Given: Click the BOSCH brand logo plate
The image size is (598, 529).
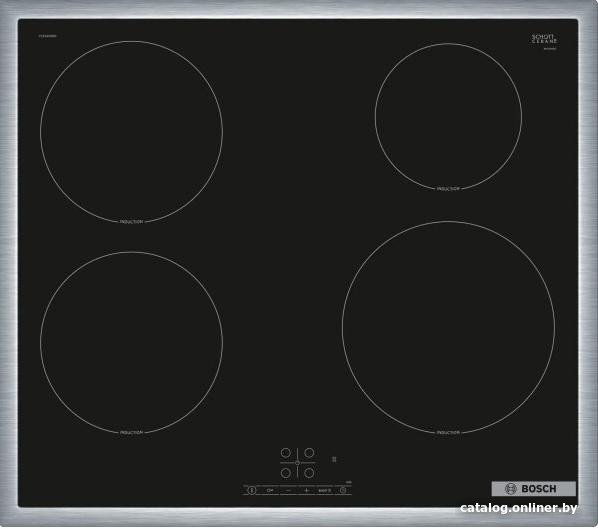Looking at the screenshot, I should (534, 489).
